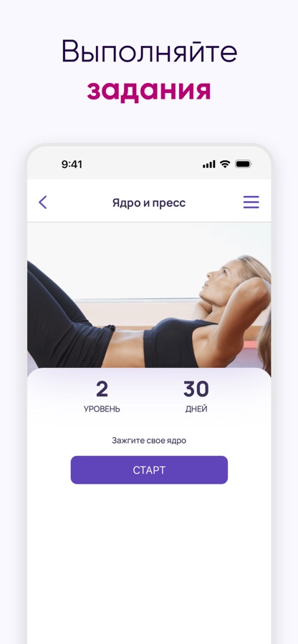Tap the level number 2
The image size is (298, 644).
tap(102, 389)
